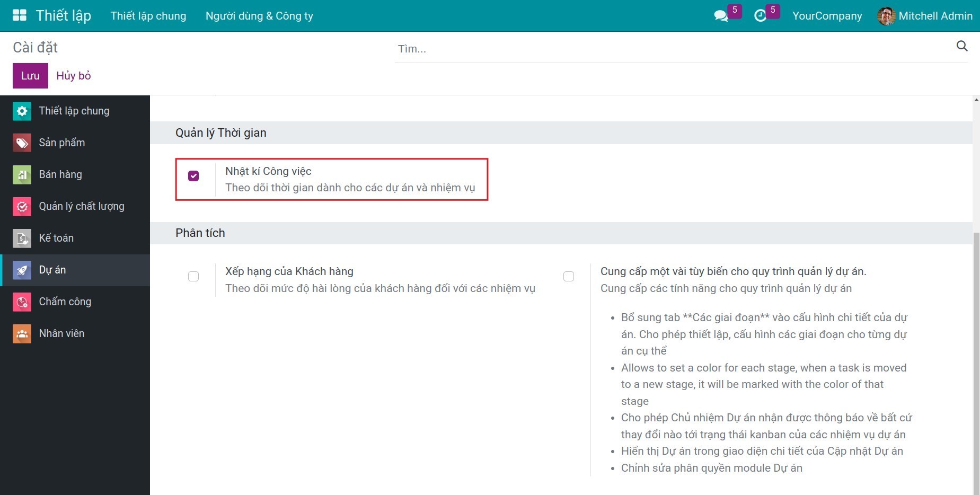Click the Lưu save button

point(30,76)
